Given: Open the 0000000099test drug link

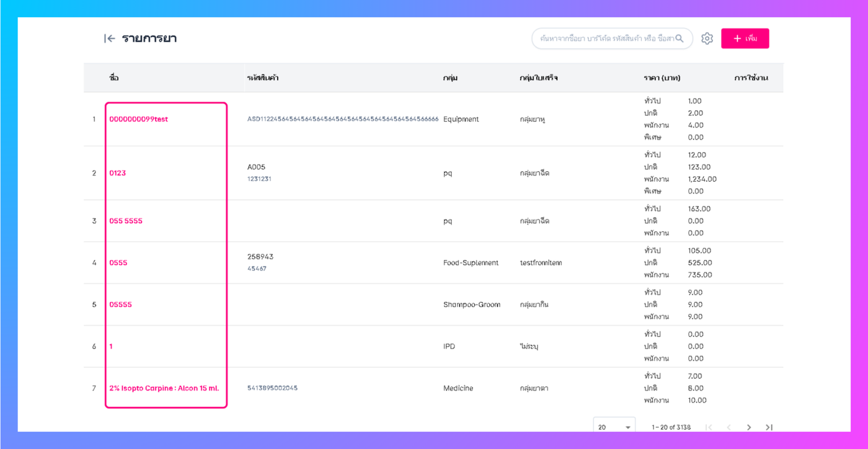Looking at the screenshot, I should tap(138, 119).
